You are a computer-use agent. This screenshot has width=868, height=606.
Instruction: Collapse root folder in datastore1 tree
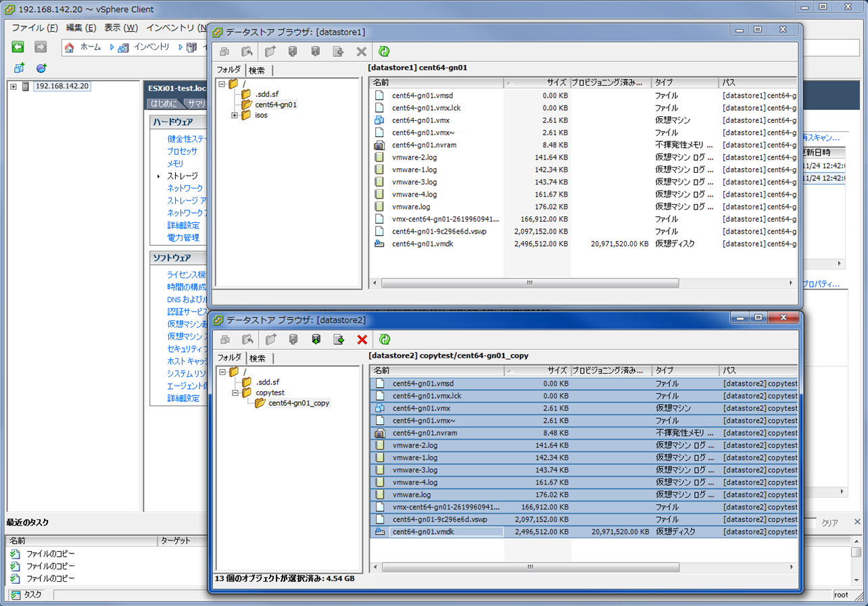tap(222, 84)
